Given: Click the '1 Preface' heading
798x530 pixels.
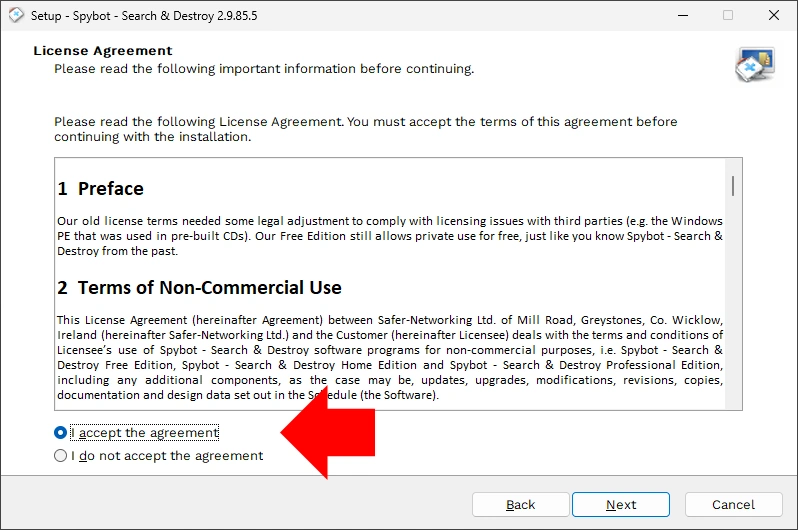Looking at the screenshot, I should pyautogui.click(x=100, y=189).
